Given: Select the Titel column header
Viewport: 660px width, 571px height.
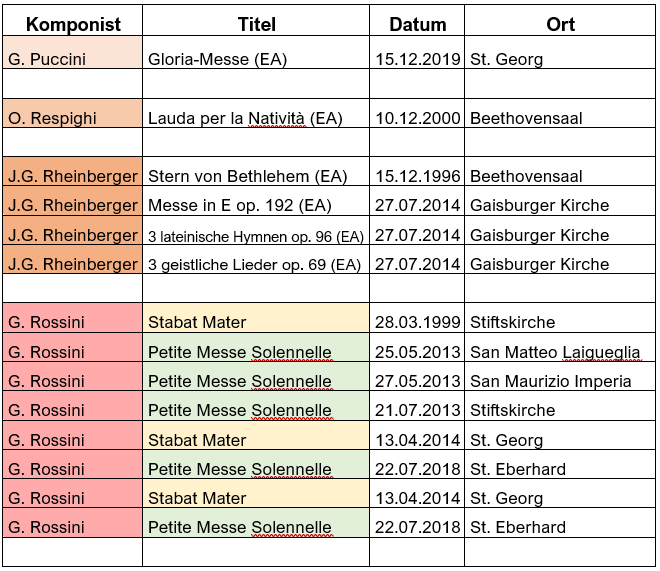Looking at the screenshot, I should point(256,21).
